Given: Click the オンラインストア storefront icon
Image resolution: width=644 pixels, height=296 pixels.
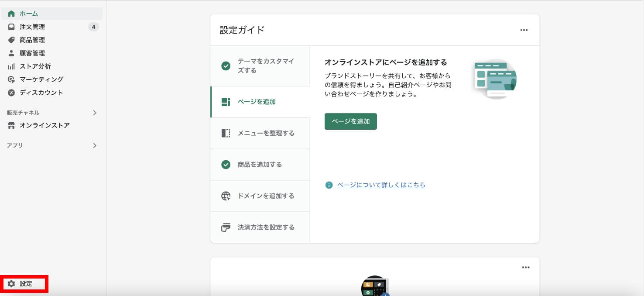Looking at the screenshot, I should tap(10, 125).
